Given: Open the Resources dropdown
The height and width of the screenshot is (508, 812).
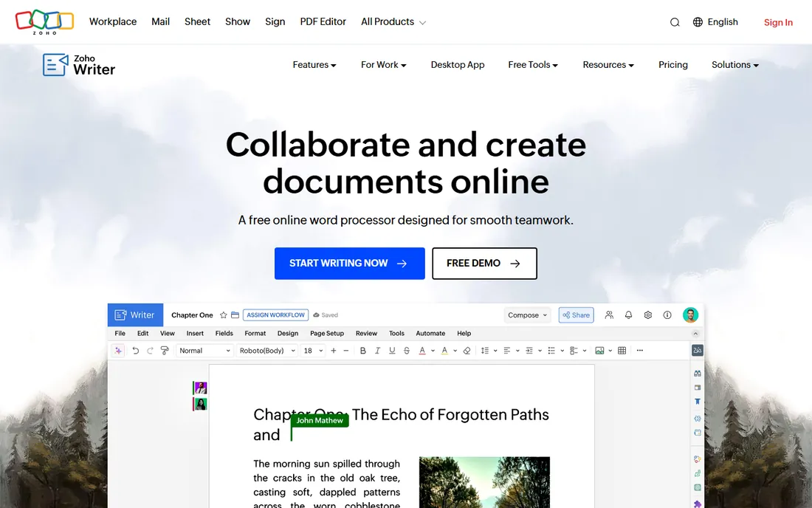Looking at the screenshot, I should [608, 65].
